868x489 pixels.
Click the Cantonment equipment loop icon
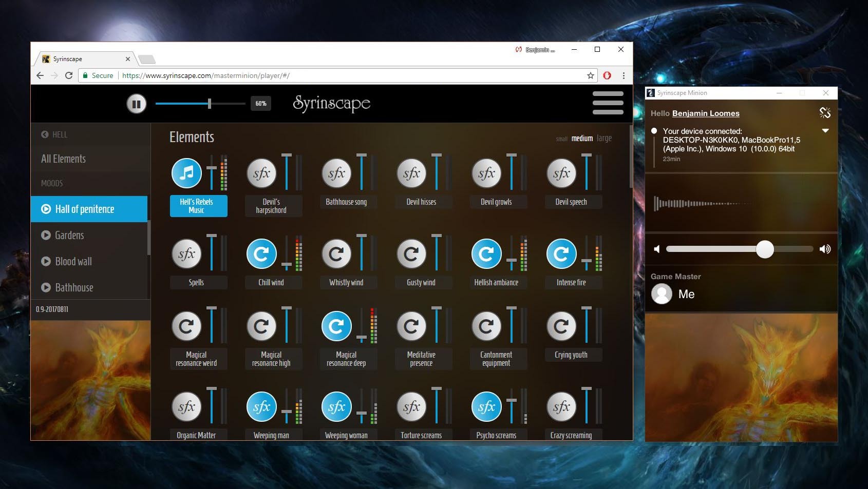pos(486,326)
